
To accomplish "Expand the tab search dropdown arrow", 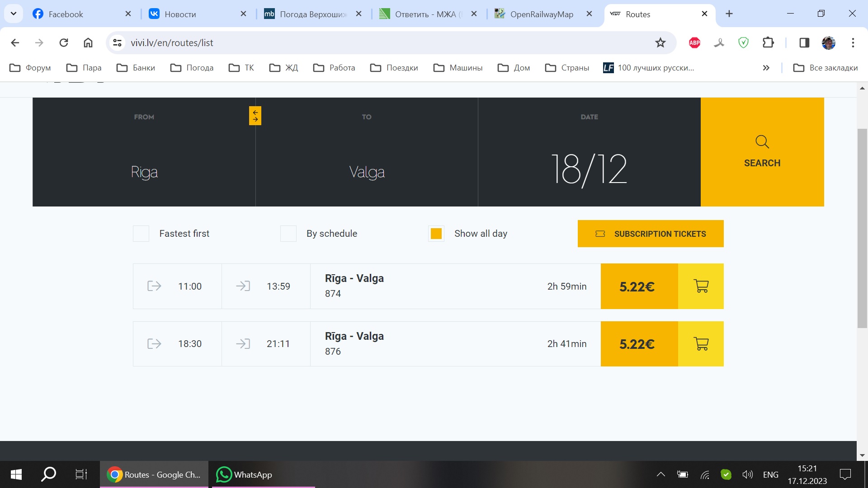I will [x=14, y=14].
